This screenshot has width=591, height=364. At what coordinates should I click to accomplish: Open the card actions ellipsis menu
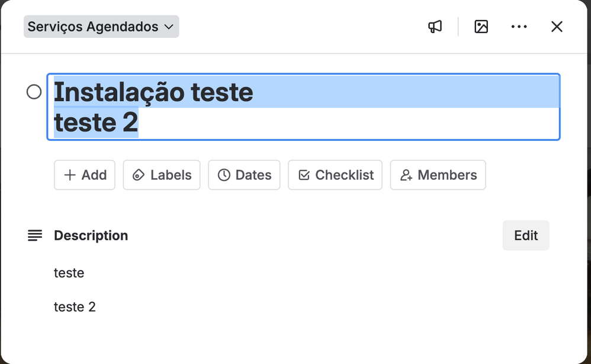[519, 26]
